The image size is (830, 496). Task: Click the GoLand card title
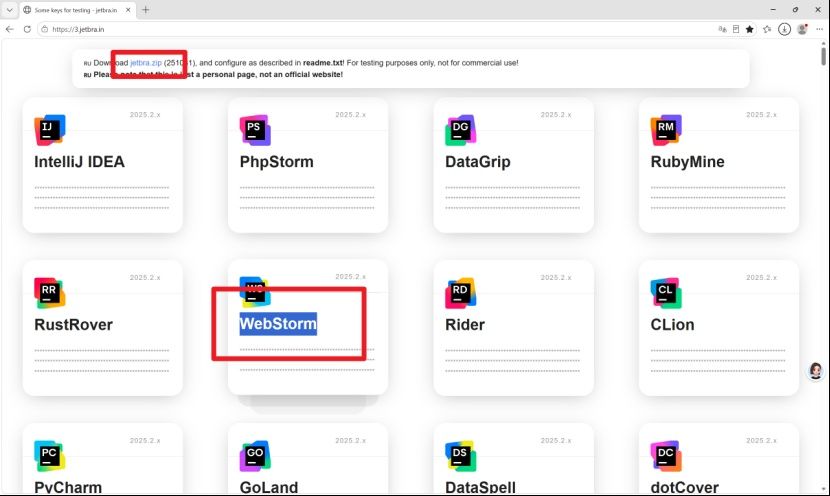[x=269, y=487]
